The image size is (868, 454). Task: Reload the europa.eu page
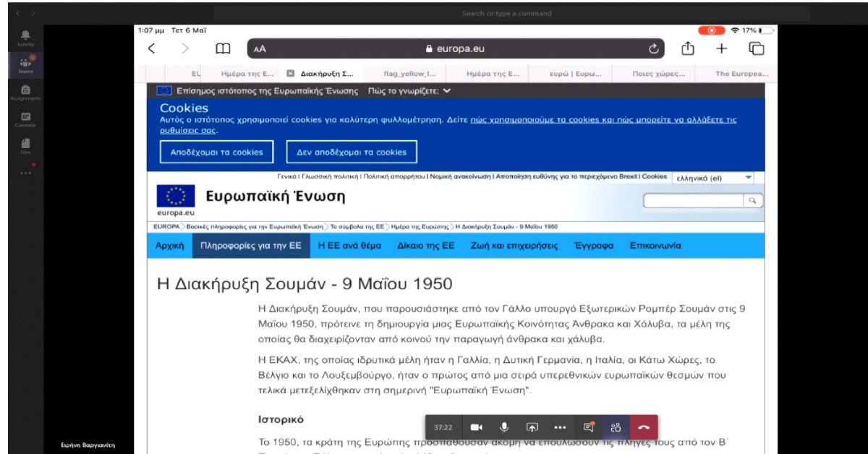point(655,49)
